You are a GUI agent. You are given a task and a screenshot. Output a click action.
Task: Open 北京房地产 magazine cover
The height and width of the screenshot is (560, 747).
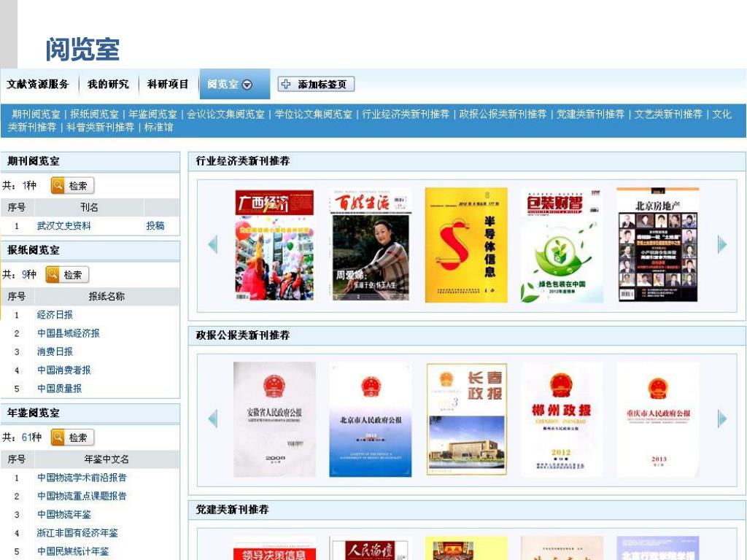point(658,245)
